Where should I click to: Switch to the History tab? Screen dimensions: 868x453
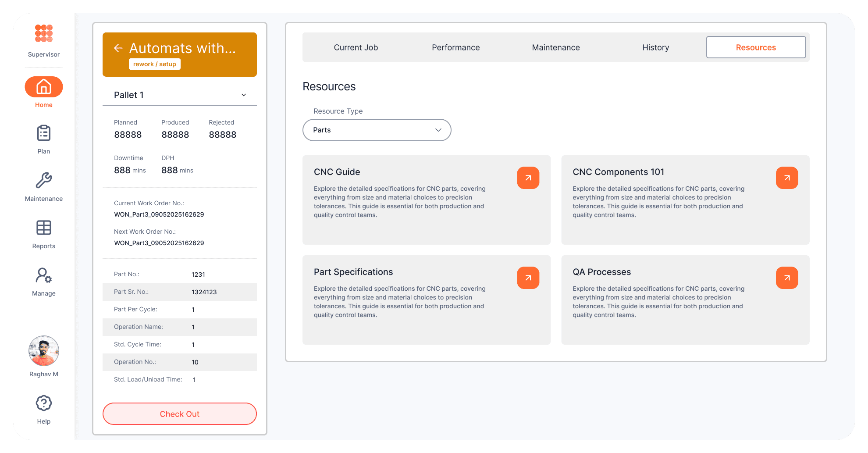(656, 47)
